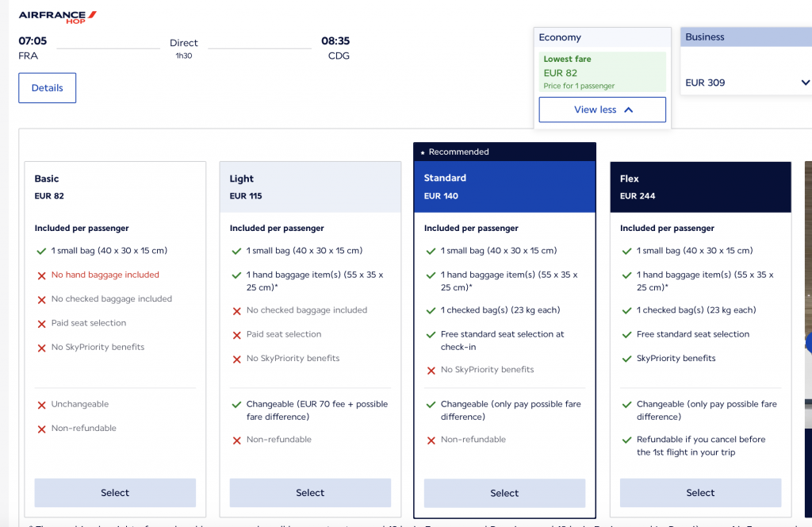Click the Recommended star icon

(423, 152)
